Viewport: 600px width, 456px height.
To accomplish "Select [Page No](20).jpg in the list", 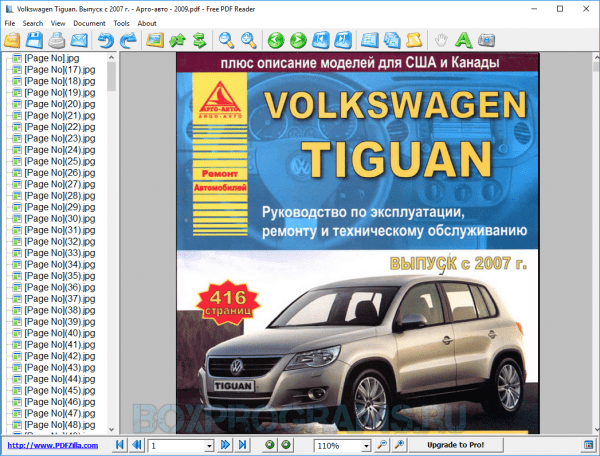I will 60,104.
